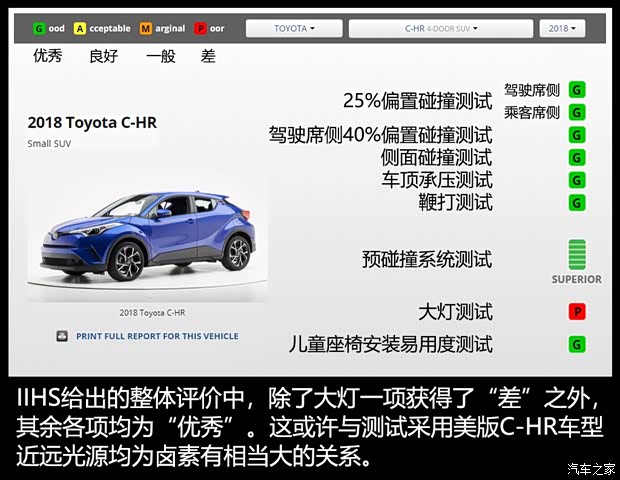
Task: Click the G rating for 驾驶席侧
Action: pos(577,90)
